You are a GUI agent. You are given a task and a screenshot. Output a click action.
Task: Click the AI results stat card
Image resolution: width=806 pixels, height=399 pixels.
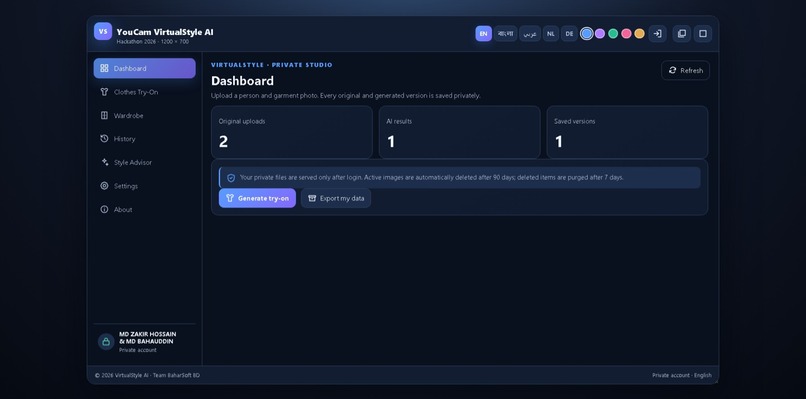pyautogui.click(x=460, y=132)
